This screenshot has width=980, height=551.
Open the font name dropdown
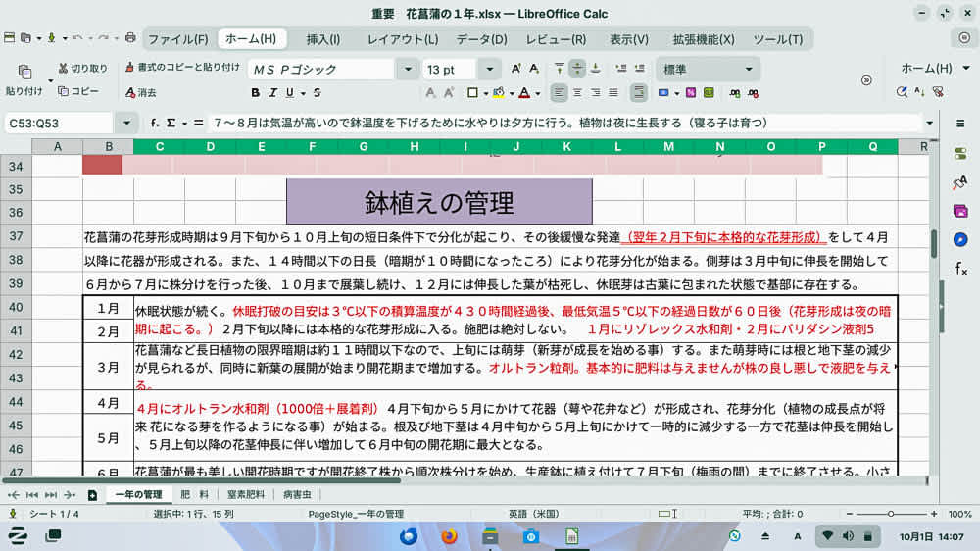[x=408, y=70]
